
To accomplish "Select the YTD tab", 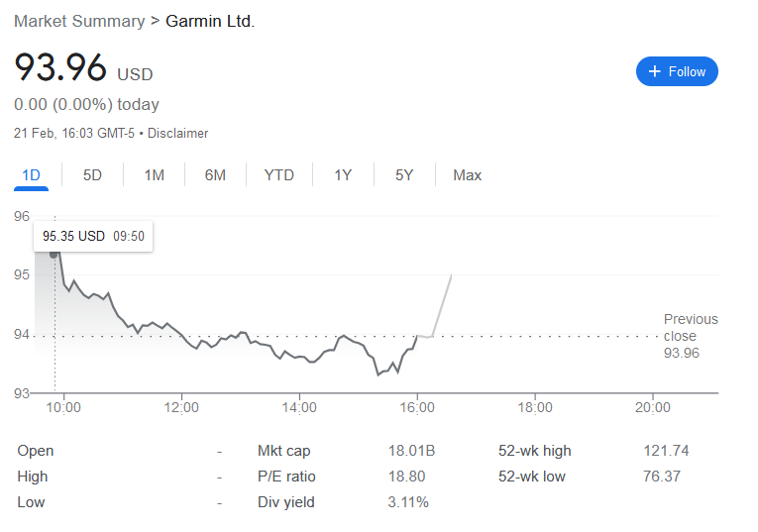I will click(x=278, y=175).
